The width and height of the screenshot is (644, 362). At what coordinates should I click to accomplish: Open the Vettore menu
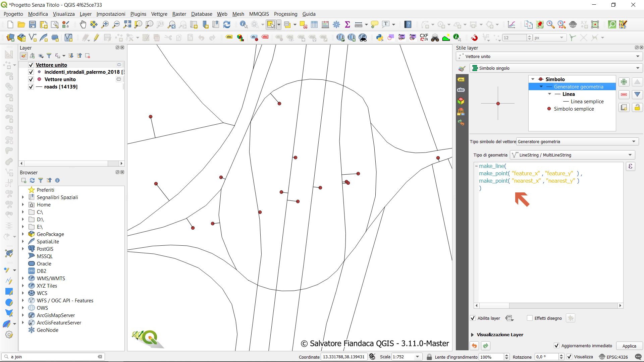(x=159, y=14)
